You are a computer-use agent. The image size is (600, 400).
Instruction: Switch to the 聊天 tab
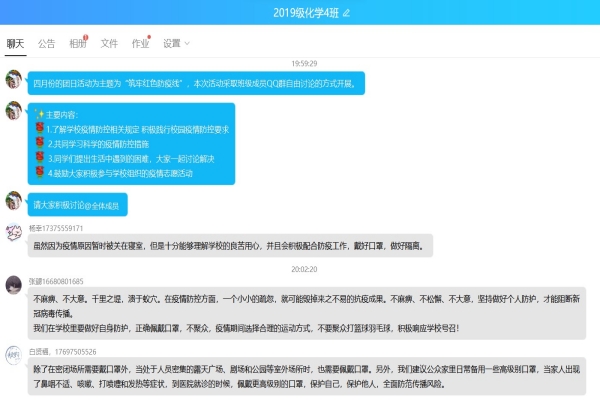click(15, 43)
